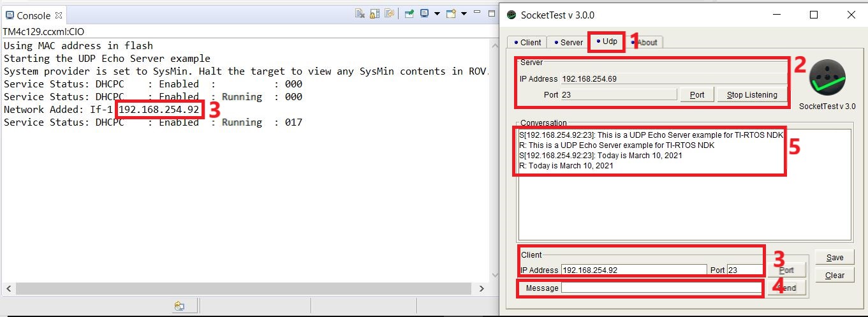Switch to the Client tab

tap(527, 43)
